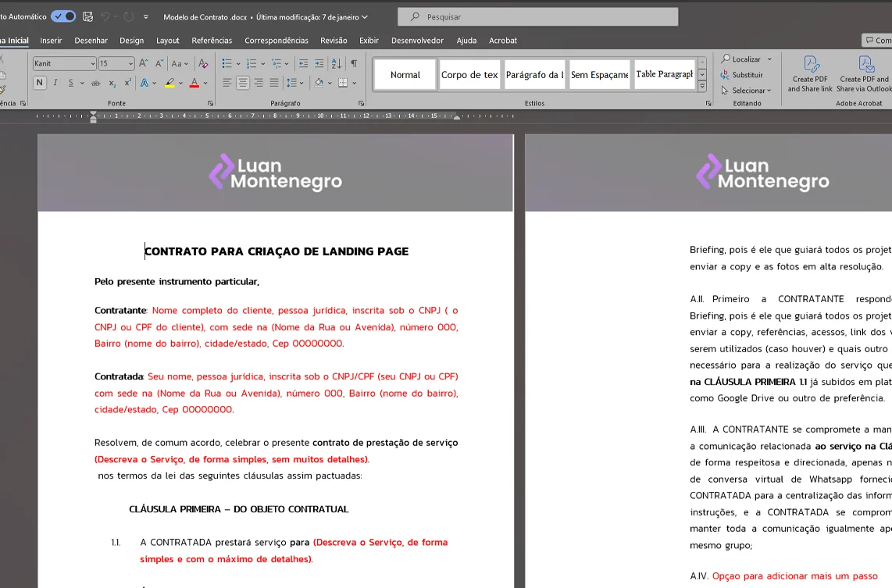Apply the Normal style

click(x=405, y=74)
